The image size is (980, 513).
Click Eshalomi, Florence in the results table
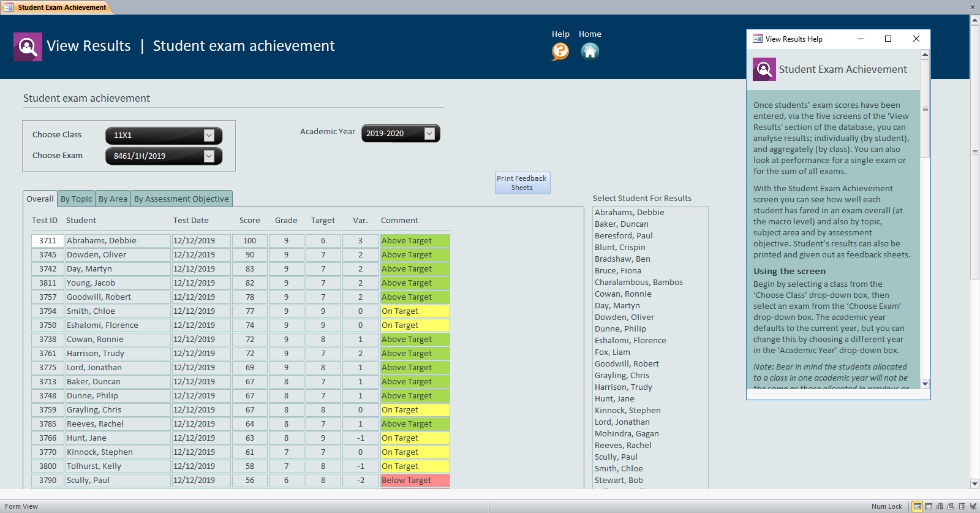[118, 325]
